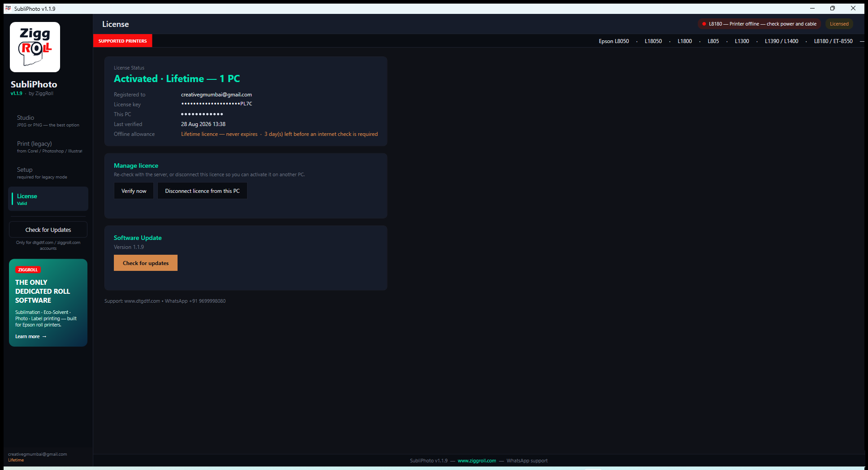
Task: Click the L8180 / ET-8550 printer label
Action: 833,41
